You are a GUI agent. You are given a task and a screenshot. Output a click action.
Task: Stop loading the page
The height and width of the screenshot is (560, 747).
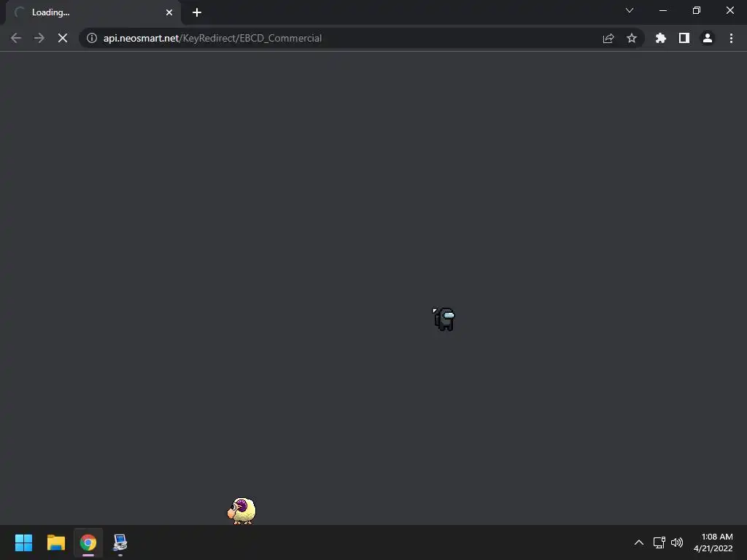click(x=63, y=38)
